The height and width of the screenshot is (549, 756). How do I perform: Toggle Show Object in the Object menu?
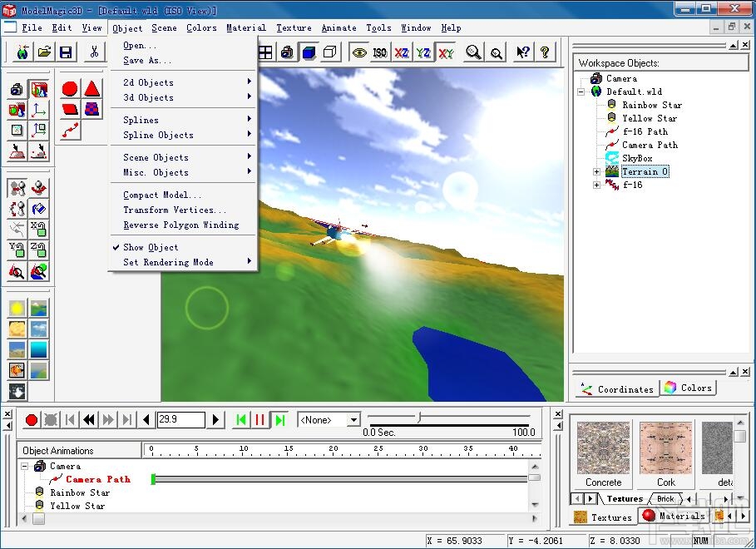pyautogui.click(x=151, y=247)
